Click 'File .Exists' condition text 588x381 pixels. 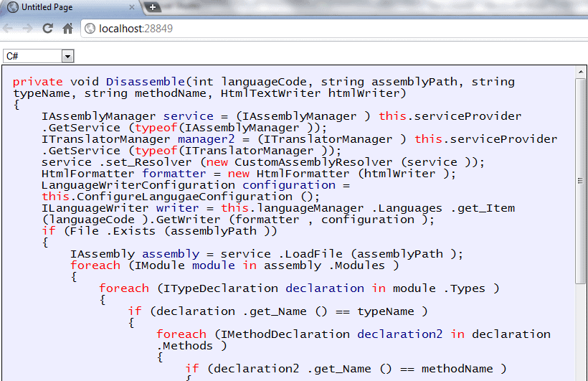(x=113, y=231)
